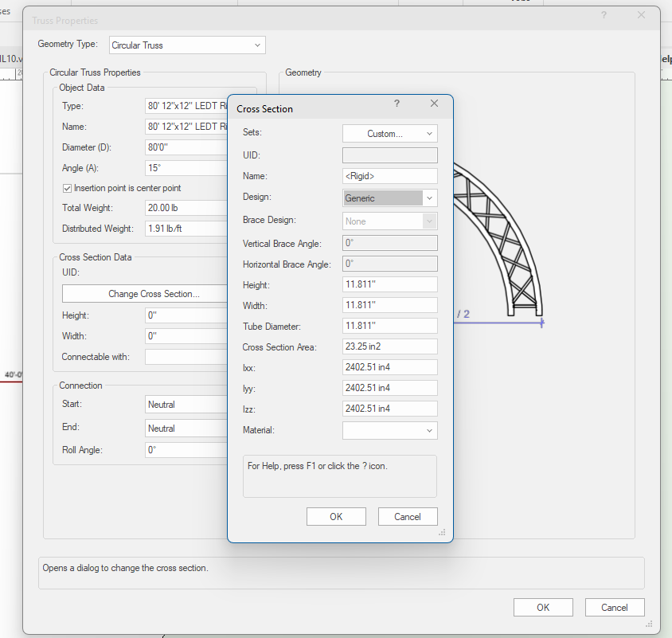This screenshot has height=638, width=672.
Task: Click Cancel in the Truss Properties dialog
Action: (x=614, y=608)
